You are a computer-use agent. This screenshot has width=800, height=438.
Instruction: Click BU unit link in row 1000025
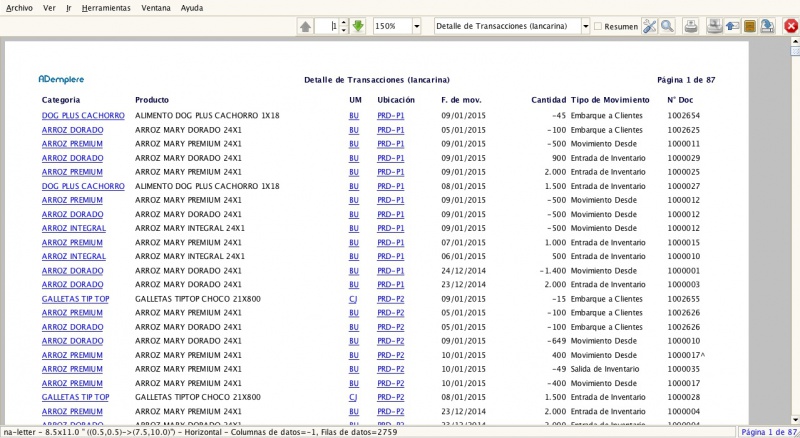[354, 172]
